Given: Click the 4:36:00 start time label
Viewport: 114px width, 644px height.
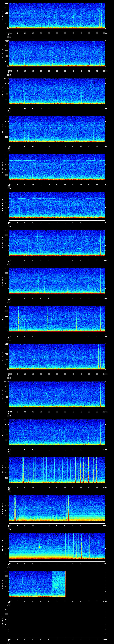Looking at the screenshot, I should click(9, 487).
